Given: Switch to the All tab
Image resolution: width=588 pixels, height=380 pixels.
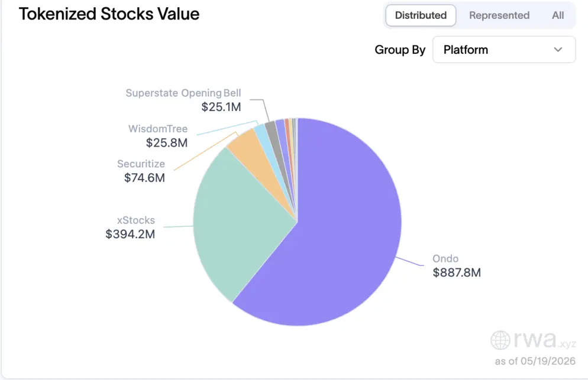Looking at the screenshot, I should pos(558,15).
